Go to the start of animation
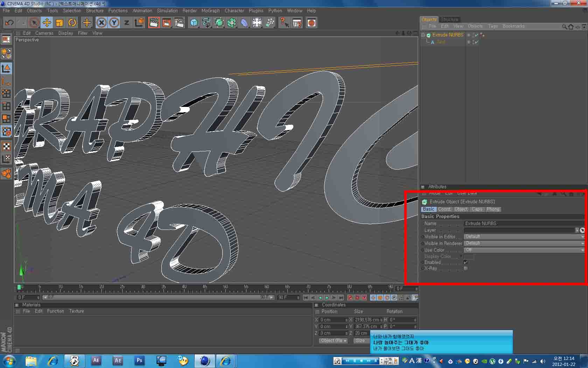The width and height of the screenshot is (588, 368). 306,298
